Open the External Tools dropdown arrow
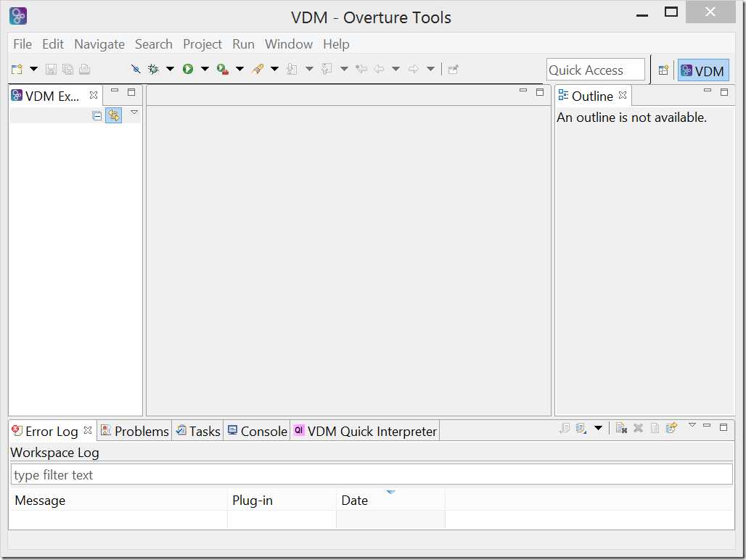 point(239,70)
